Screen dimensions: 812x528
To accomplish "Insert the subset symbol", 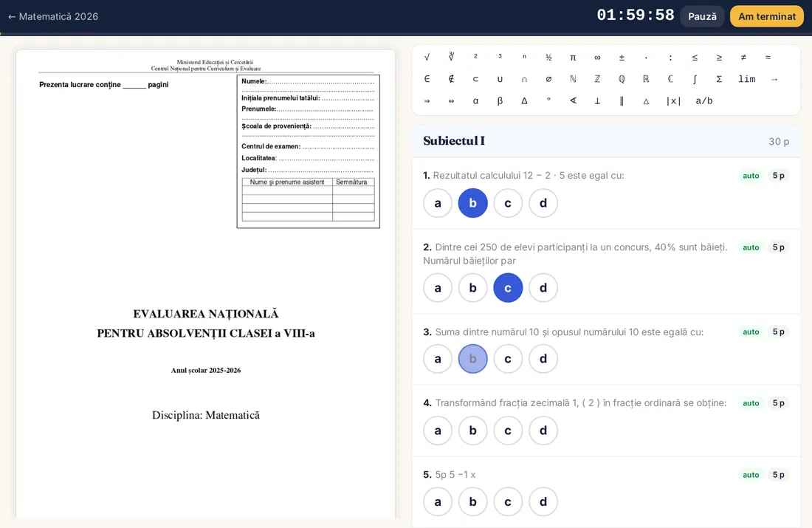I will pyautogui.click(x=475, y=79).
